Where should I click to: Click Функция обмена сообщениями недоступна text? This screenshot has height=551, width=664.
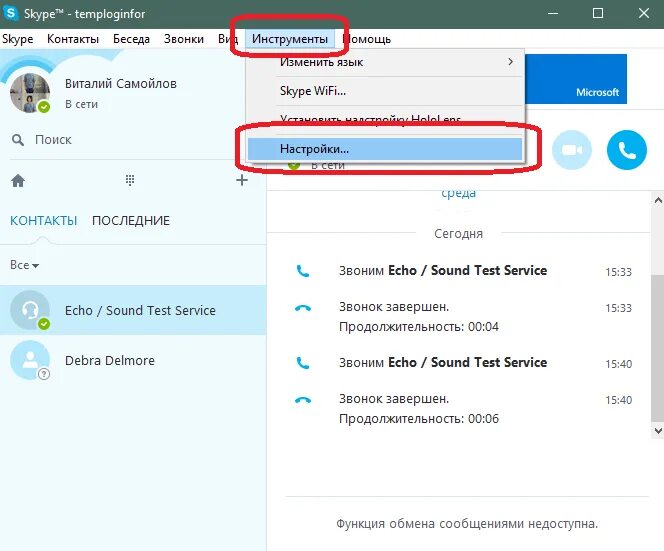tap(467, 524)
